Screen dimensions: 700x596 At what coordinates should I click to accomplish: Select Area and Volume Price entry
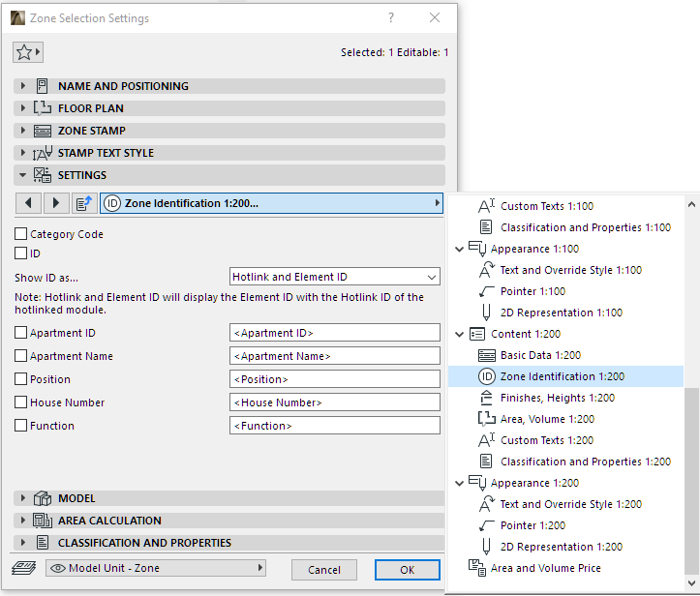565,568
